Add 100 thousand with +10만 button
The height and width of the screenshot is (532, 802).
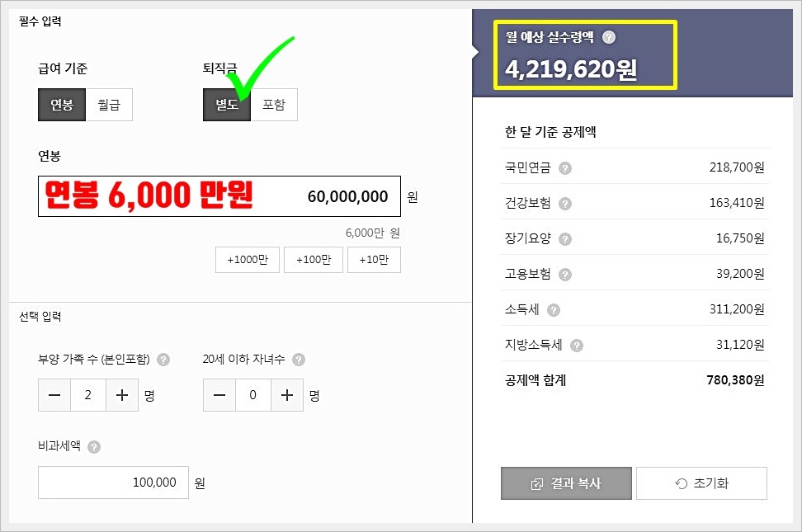[x=374, y=260]
